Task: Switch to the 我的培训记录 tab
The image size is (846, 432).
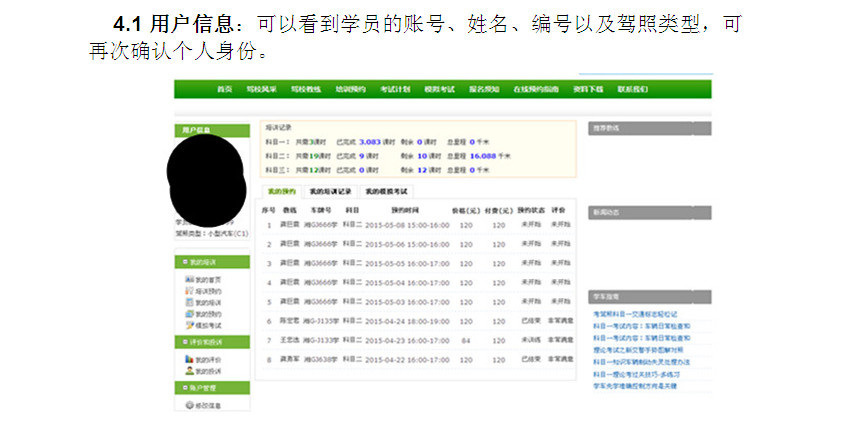Action: point(329,190)
